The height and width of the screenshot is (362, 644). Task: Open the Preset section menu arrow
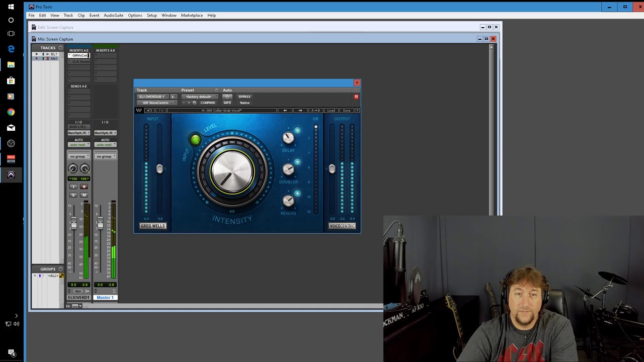tap(216, 90)
